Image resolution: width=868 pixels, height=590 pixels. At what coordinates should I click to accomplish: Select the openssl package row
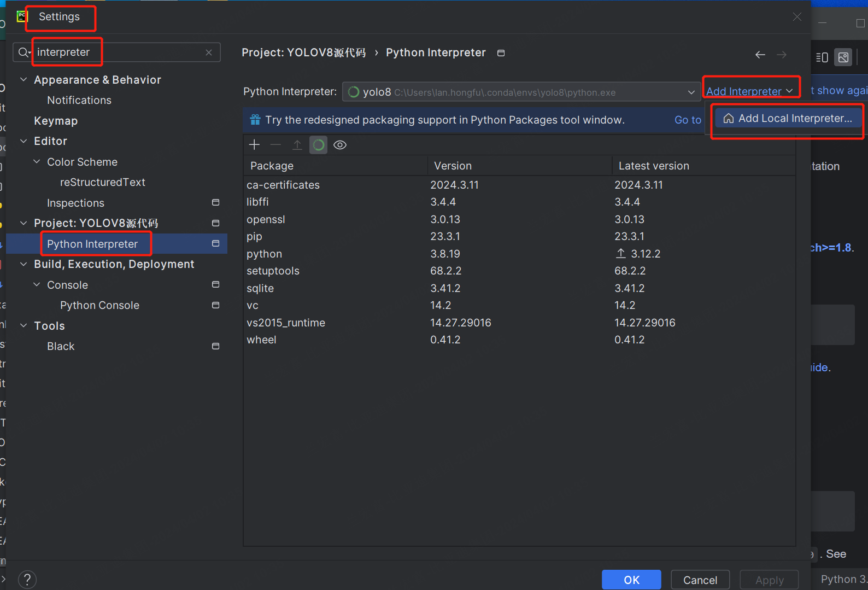click(x=519, y=219)
